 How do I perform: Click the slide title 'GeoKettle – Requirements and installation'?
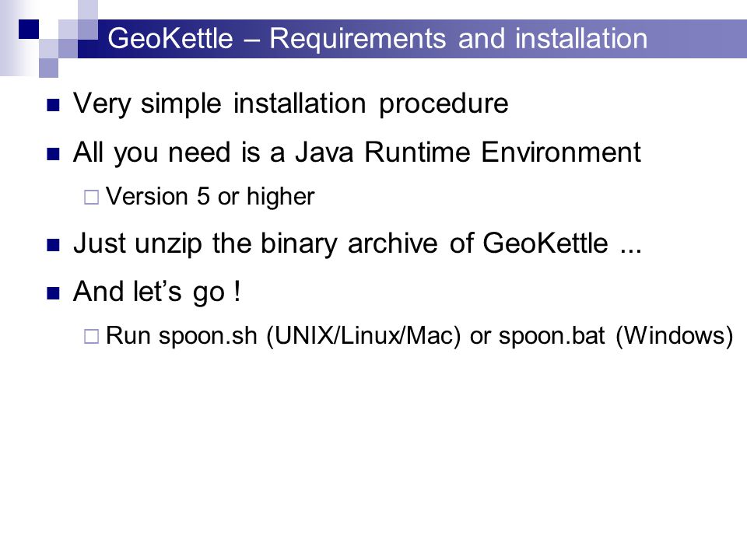[377, 39]
